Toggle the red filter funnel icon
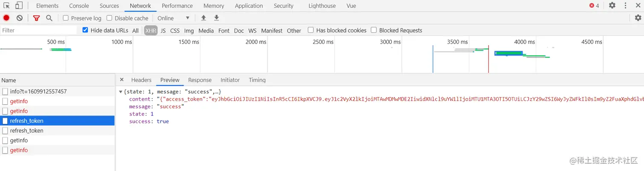644x171 pixels. (36, 18)
